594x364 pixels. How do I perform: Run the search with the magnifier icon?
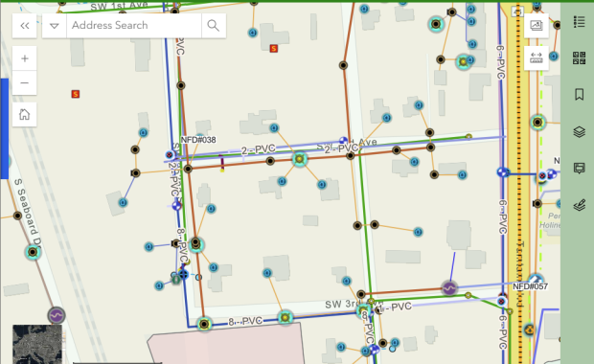[214, 26]
